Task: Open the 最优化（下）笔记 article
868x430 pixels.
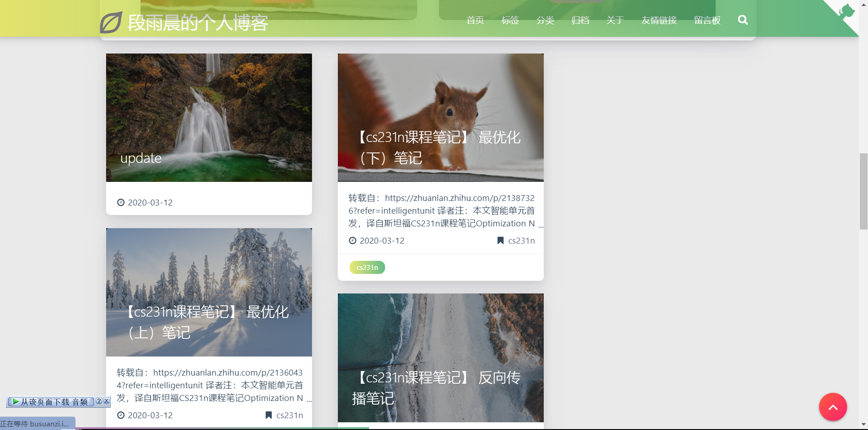Action: (x=440, y=147)
